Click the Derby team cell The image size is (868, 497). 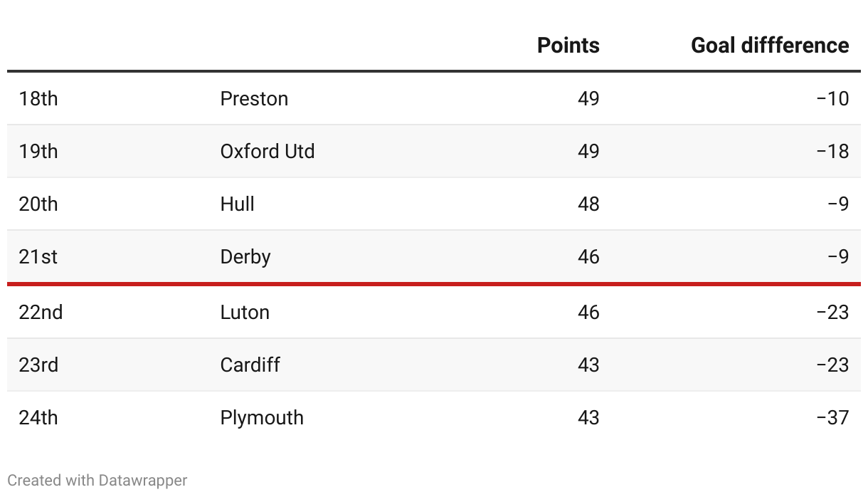245,256
